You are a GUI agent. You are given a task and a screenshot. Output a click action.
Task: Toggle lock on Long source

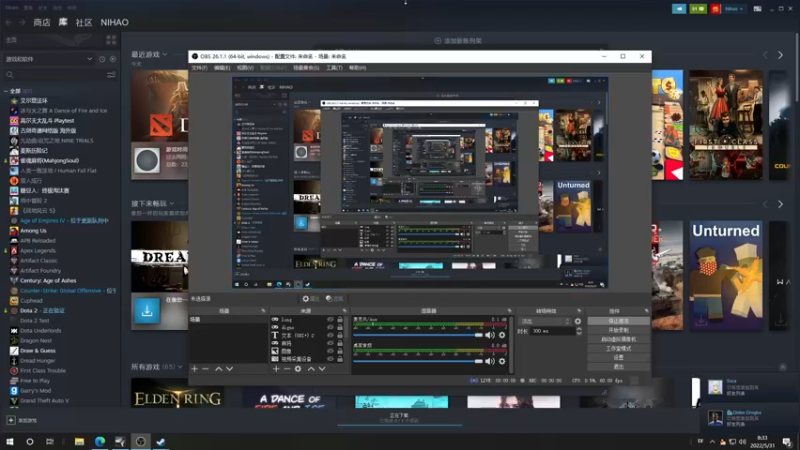coord(340,320)
